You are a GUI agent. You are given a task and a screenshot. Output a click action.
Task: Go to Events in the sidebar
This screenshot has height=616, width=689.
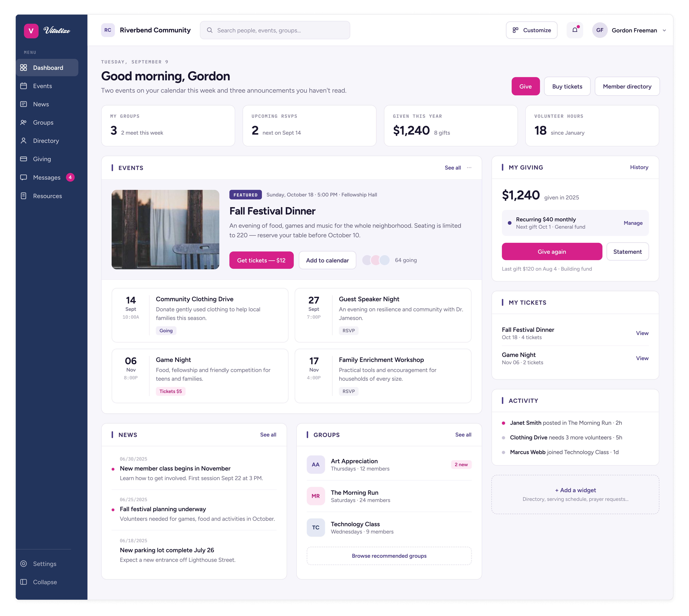pyautogui.click(x=47, y=86)
